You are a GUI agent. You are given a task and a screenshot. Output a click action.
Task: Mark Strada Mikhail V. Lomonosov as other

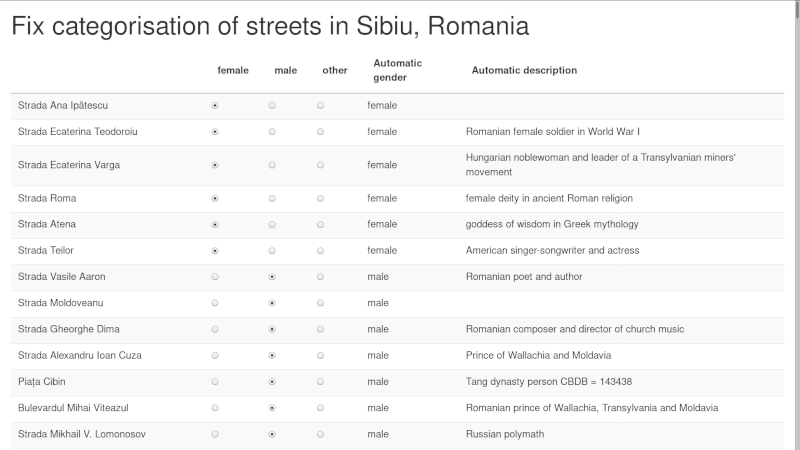(320, 434)
